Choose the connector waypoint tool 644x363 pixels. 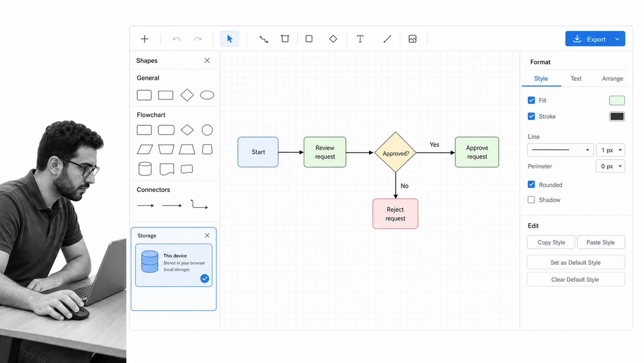[x=264, y=39]
